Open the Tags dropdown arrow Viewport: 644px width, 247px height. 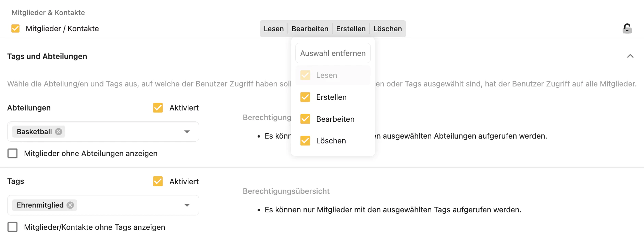click(187, 205)
